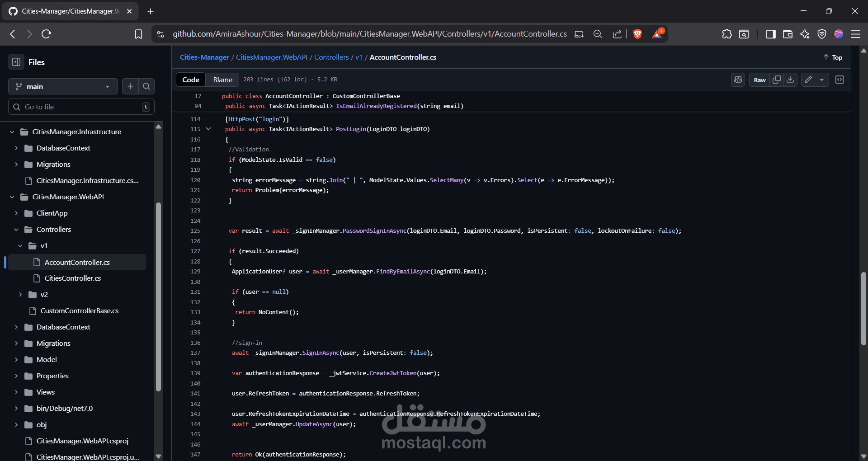Open Leo AI sparkle icon
Screen dimensions: 868x461
(x=805, y=34)
